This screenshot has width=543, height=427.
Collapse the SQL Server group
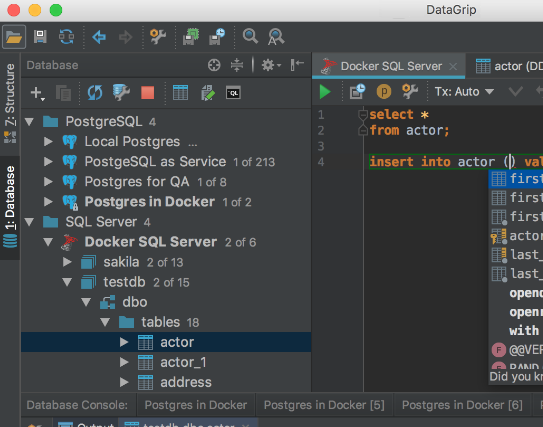click(29, 222)
